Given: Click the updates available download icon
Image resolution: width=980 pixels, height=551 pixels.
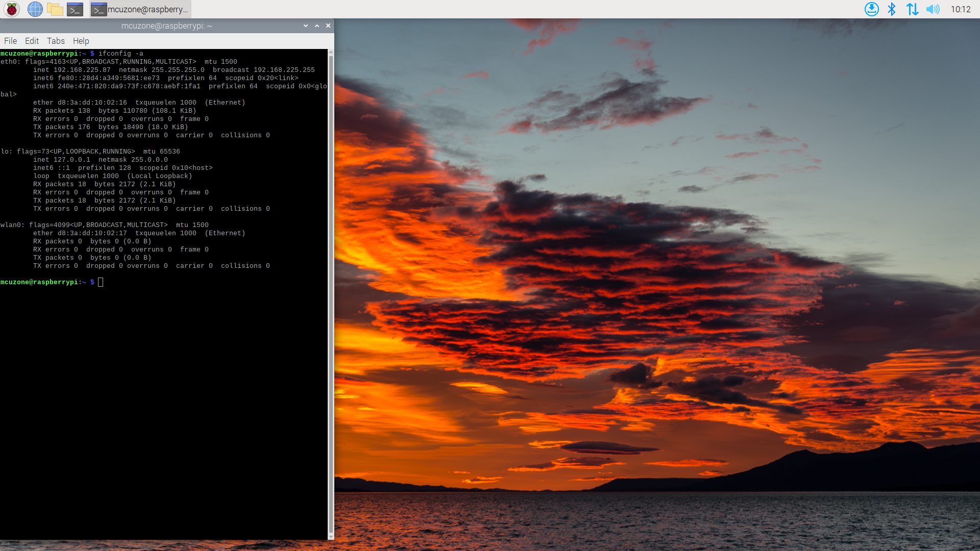Looking at the screenshot, I should (872, 9).
